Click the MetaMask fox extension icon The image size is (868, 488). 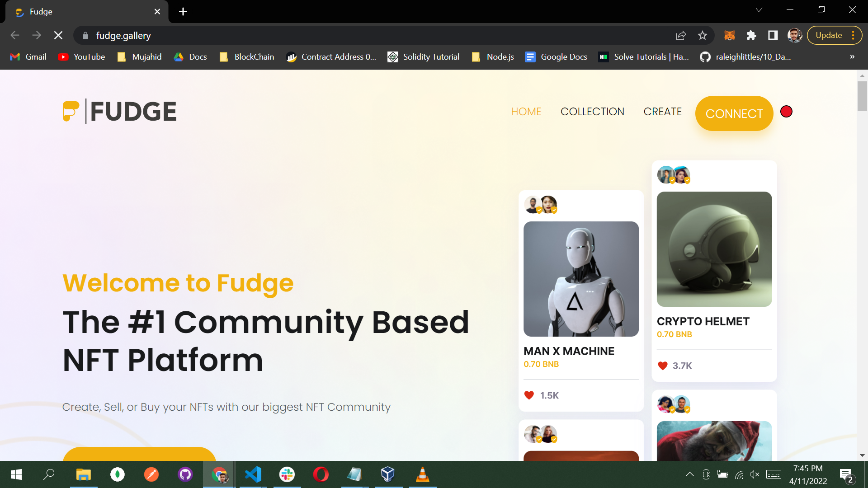tap(729, 35)
